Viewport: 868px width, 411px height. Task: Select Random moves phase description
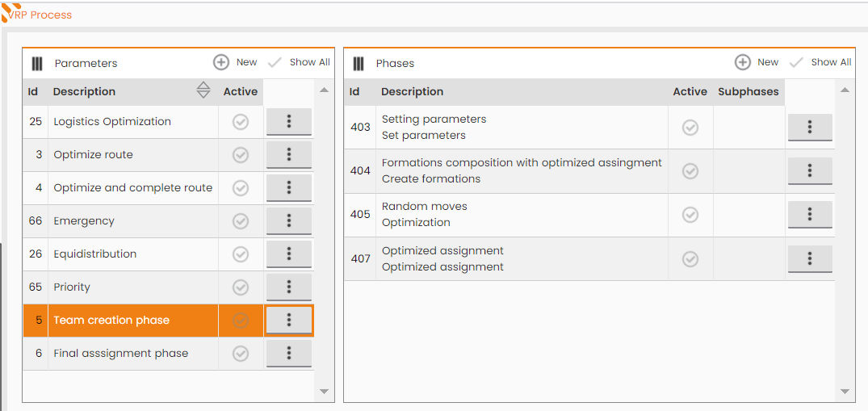(x=425, y=207)
